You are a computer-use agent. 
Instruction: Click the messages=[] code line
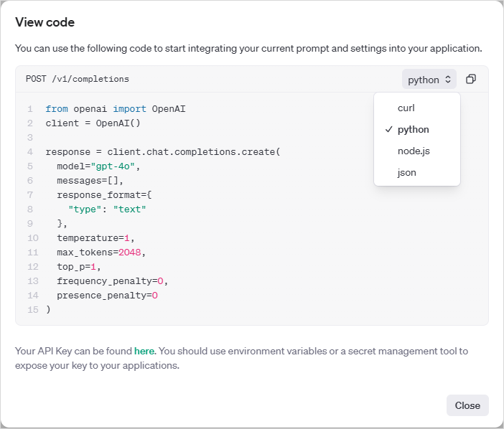coord(90,180)
